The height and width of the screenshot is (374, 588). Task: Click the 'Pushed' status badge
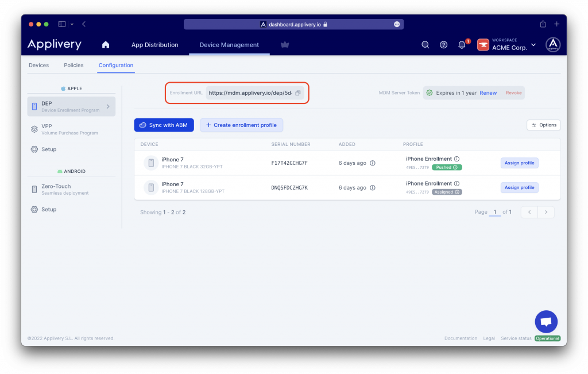click(x=447, y=168)
